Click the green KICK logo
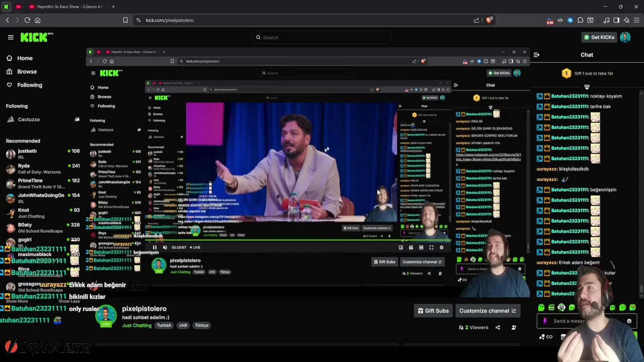Image resolution: width=644 pixels, height=362 pixels. click(36, 37)
